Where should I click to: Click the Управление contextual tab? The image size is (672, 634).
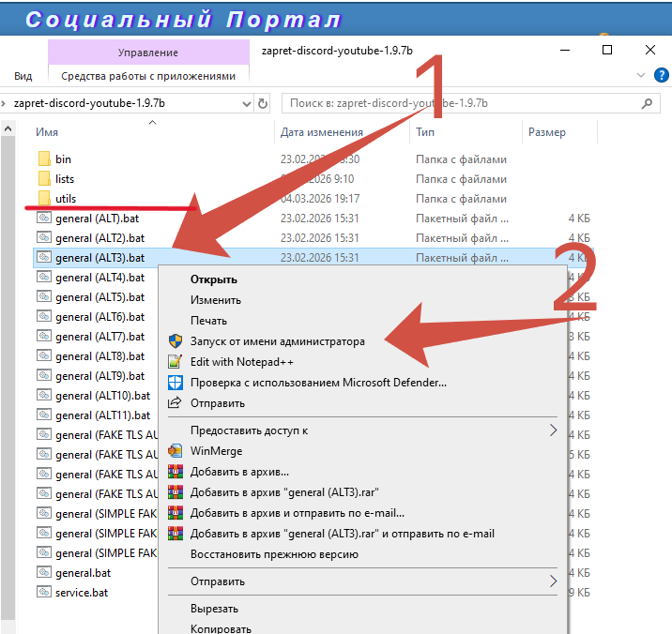click(x=148, y=53)
